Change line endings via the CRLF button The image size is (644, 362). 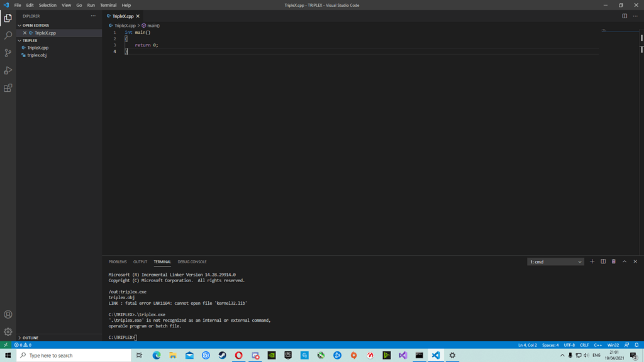584,345
